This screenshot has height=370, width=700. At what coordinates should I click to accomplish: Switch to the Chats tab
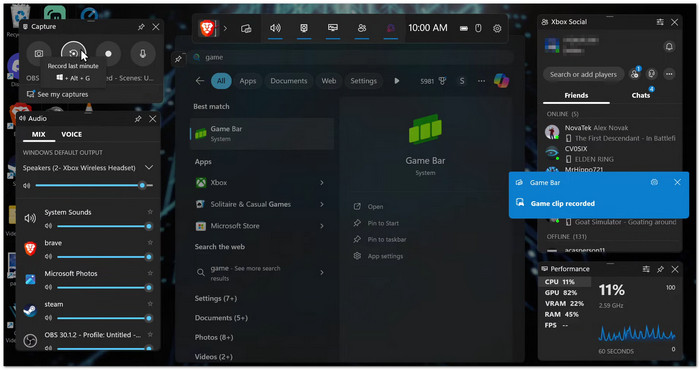pyautogui.click(x=641, y=95)
